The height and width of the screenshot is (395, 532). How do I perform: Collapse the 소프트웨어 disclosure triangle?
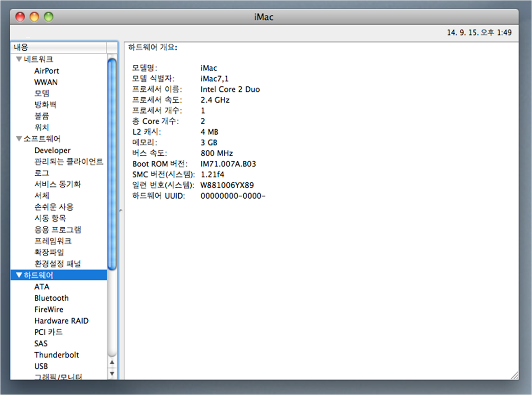(x=19, y=139)
